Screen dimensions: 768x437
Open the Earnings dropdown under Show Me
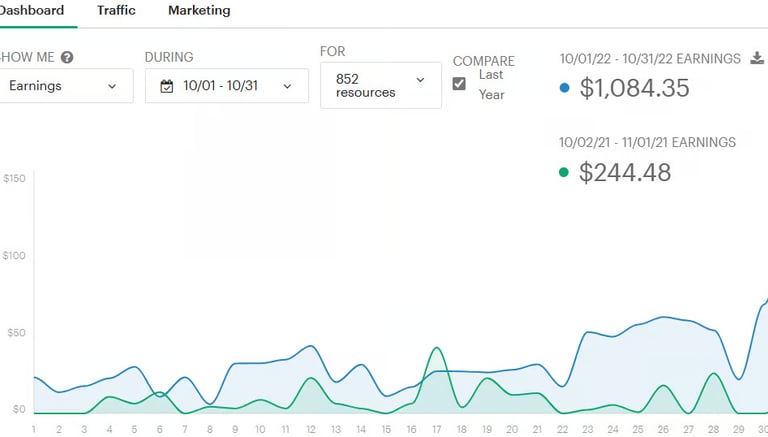pos(66,86)
